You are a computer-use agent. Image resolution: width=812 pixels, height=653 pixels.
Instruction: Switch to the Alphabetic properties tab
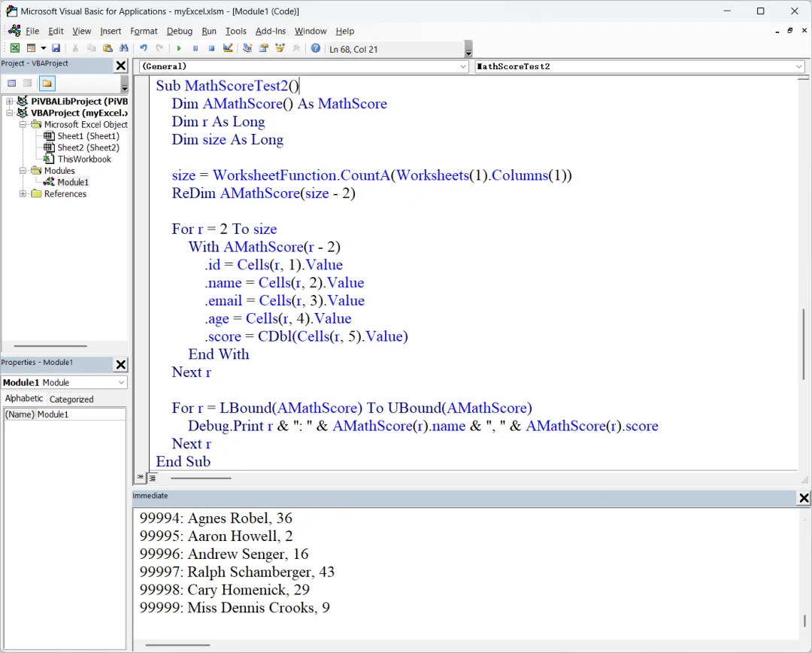tap(24, 399)
